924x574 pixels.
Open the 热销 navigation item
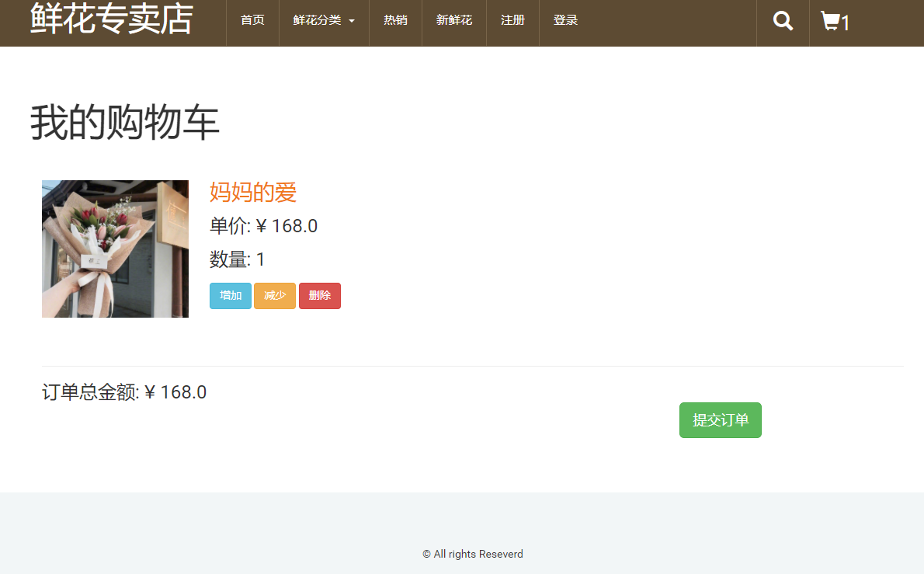pyautogui.click(x=395, y=20)
